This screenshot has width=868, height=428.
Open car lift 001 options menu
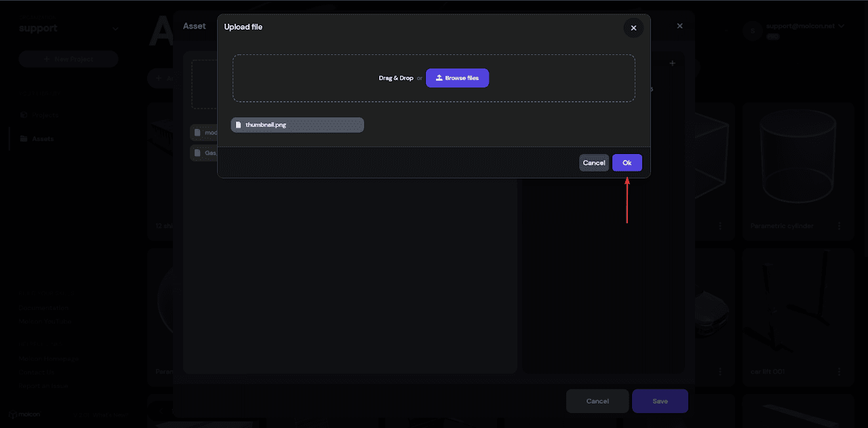839,372
